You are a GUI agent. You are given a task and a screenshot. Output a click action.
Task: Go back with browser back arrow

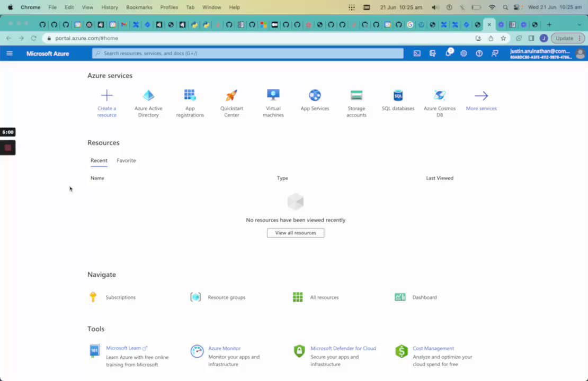(x=8, y=38)
